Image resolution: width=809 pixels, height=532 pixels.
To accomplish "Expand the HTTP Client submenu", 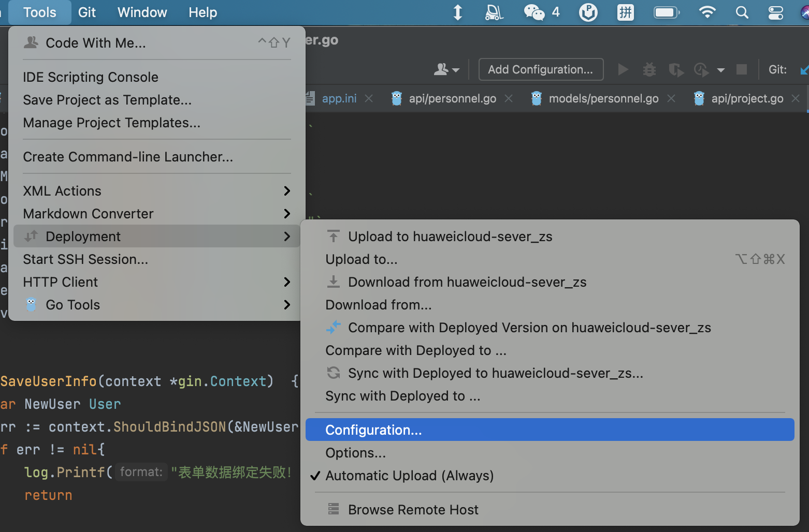I will coord(157,282).
